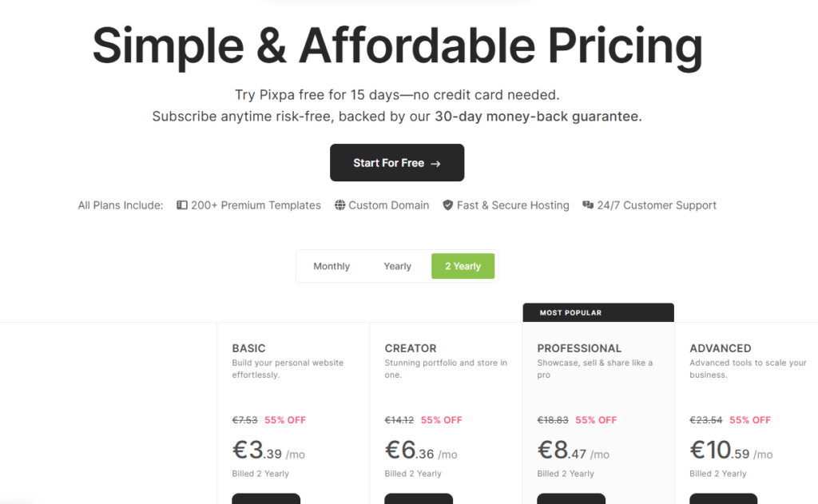The width and height of the screenshot is (818, 504).
Task: Click the Most Popular badge
Action: [x=570, y=312]
